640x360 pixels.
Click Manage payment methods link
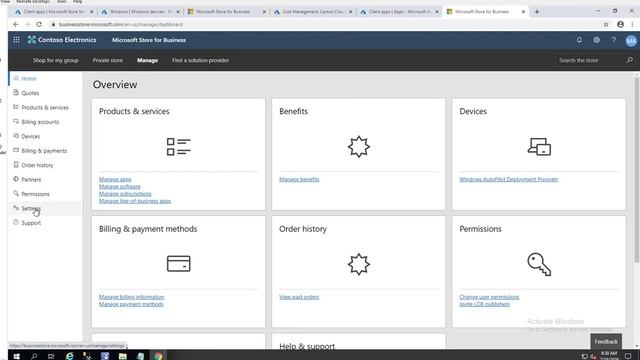(x=131, y=304)
